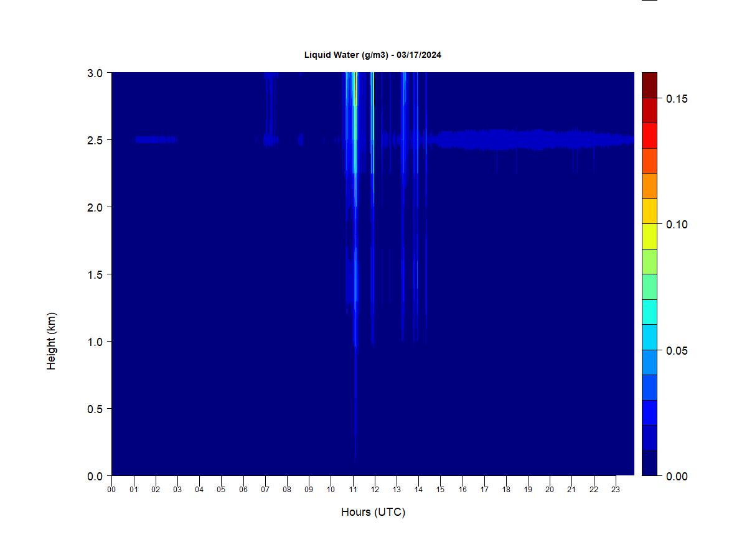The width and height of the screenshot is (747, 560).
Task: Click the 0.10 colorbar tick label
Action: [677, 225]
